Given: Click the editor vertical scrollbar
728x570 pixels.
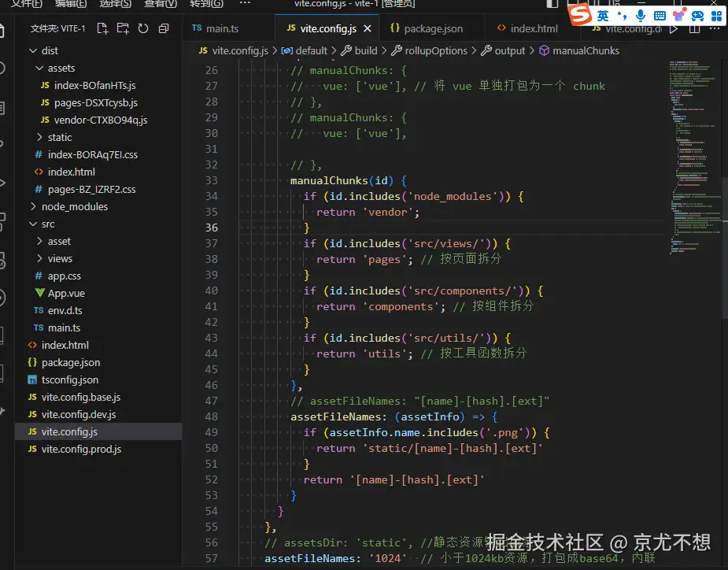Looking at the screenshot, I should pyautogui.click(x=725, y=246).
